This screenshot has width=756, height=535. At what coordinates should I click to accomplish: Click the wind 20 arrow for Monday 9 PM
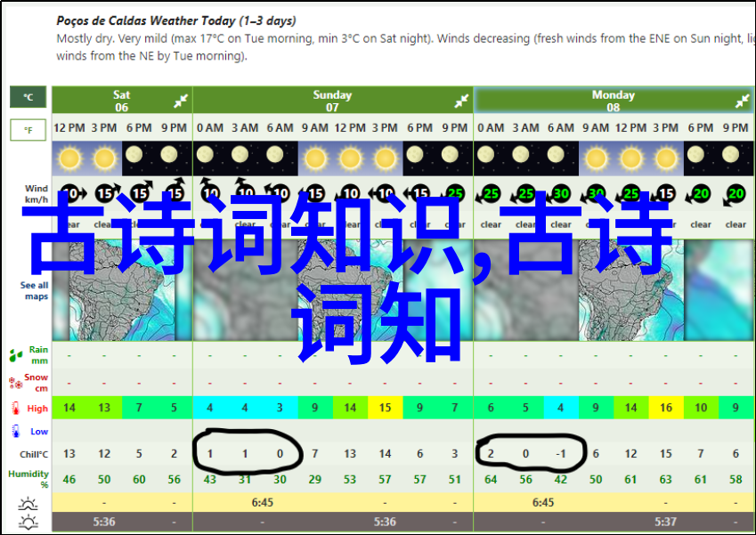tap(734, 194)
